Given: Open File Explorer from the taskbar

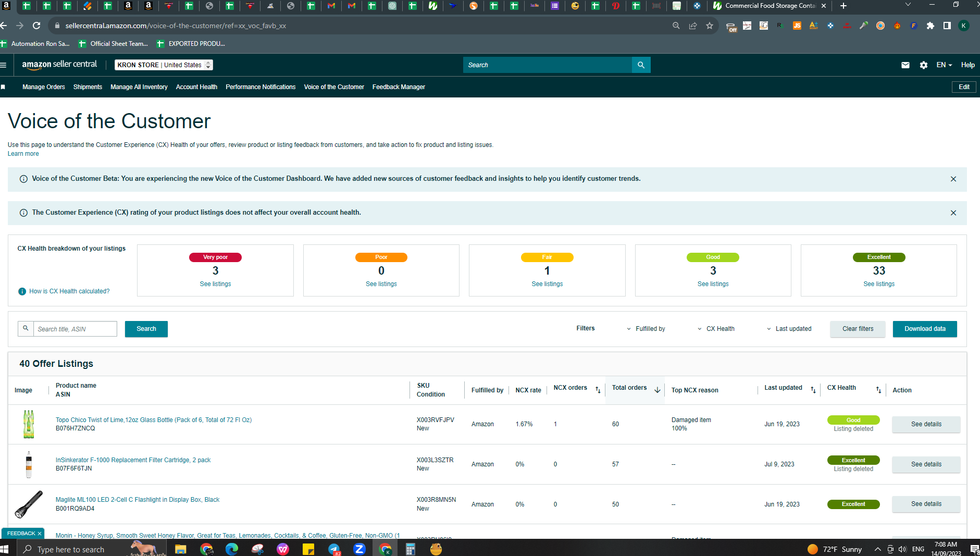Looking at the screenshot, I should coord(180,549).
